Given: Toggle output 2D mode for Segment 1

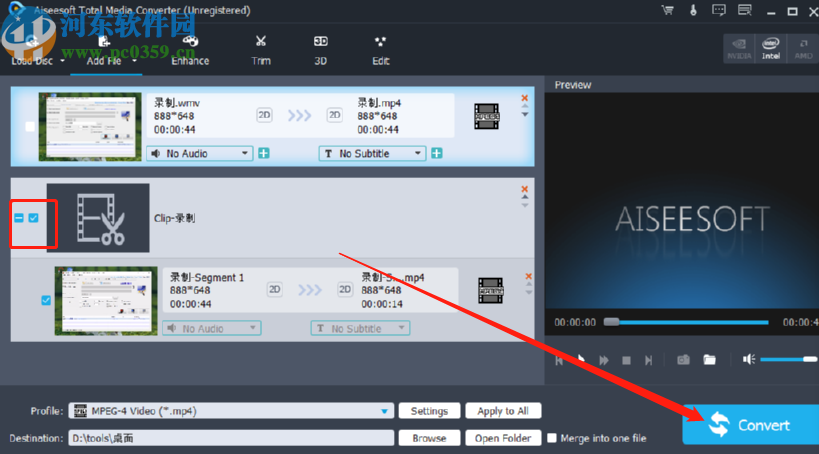Looking at the screenshot, I should (x=345, y=289).
